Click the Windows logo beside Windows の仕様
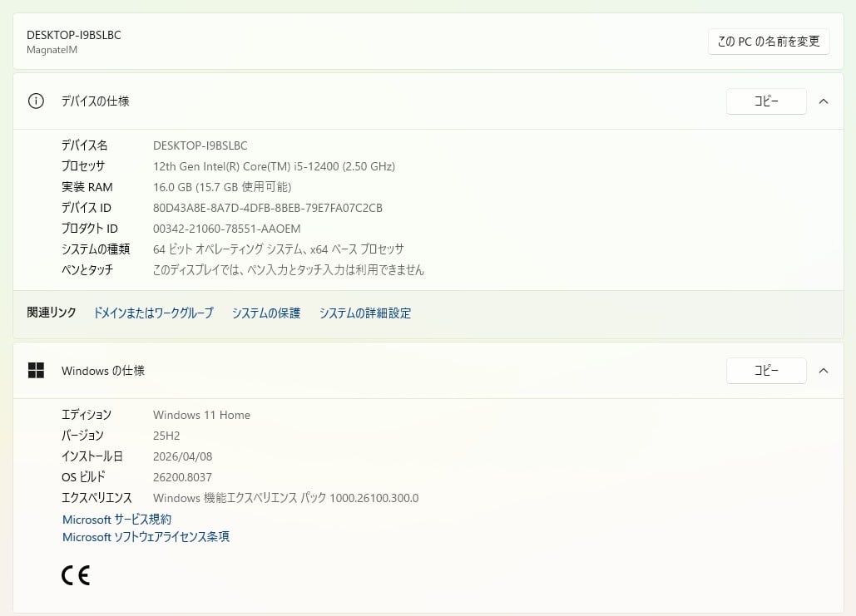856x616 pixels. click(36, 371)
